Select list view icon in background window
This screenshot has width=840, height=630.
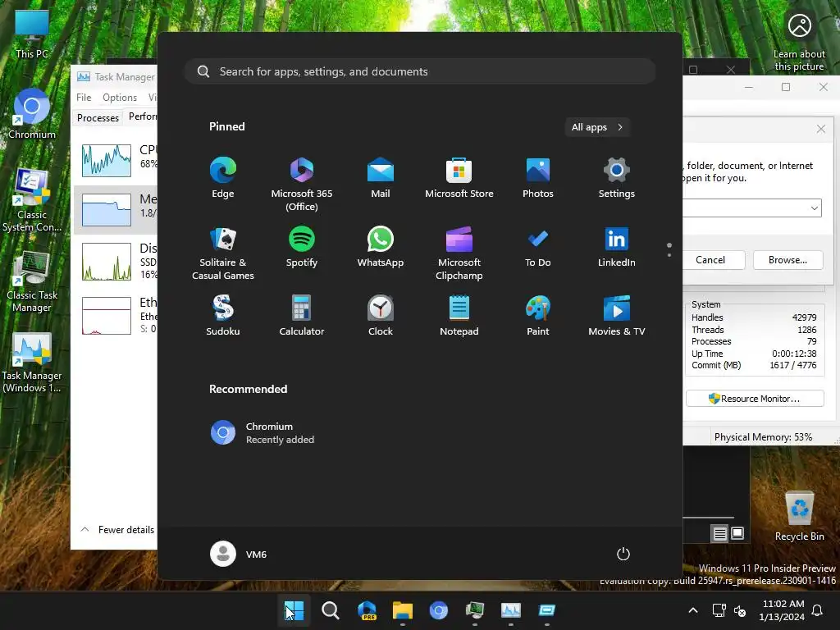click(719, 533)
